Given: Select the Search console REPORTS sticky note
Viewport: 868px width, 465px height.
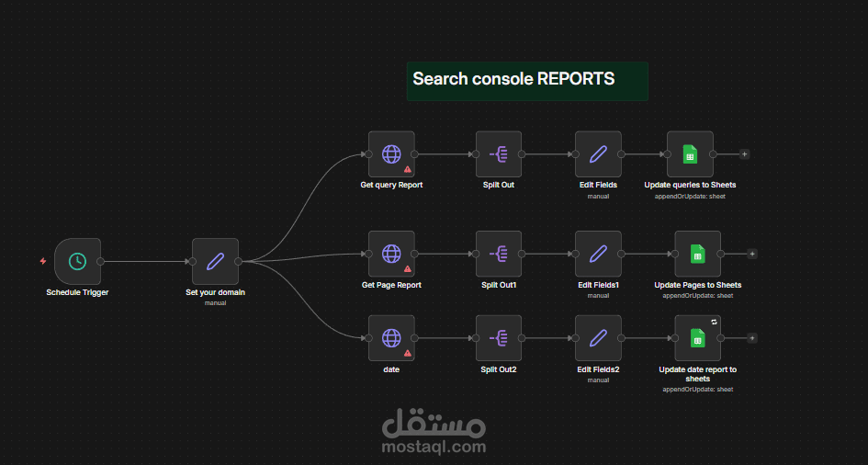Looking at the screenshot, I should point(527,82).
